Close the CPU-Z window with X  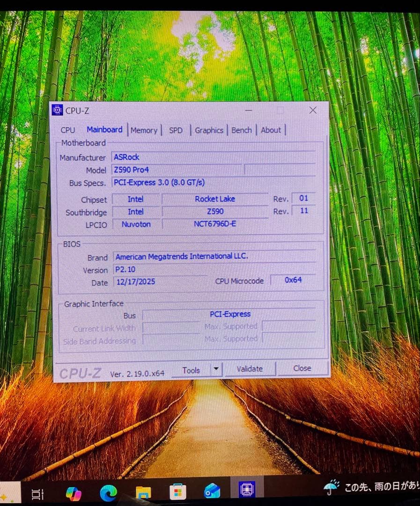point(313,110)
